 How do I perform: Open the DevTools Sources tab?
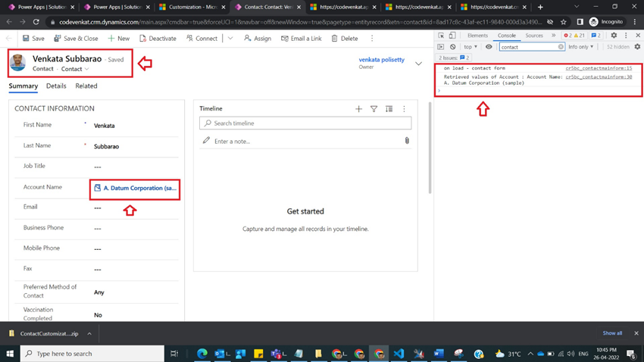pyautogui.click(x=534, y=36)
